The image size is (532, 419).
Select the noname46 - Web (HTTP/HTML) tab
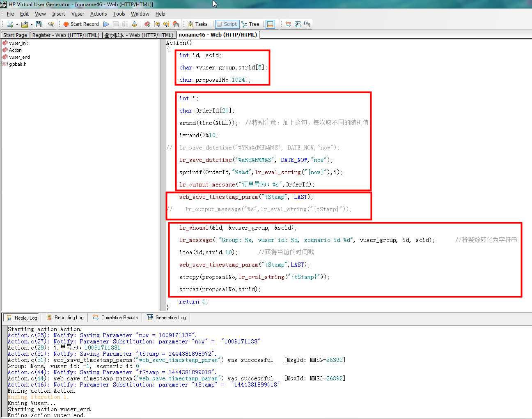[x=218, y=35]
